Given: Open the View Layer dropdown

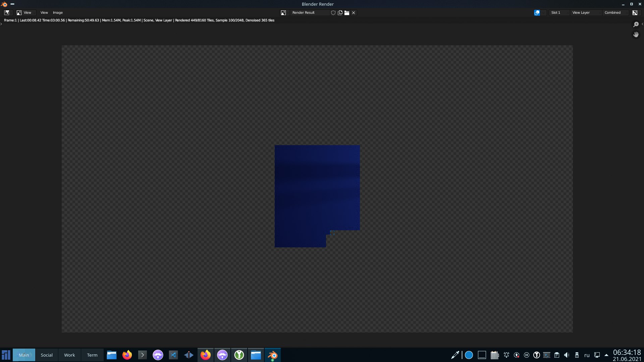Looking at the screenshot, I should pos(586,12).
